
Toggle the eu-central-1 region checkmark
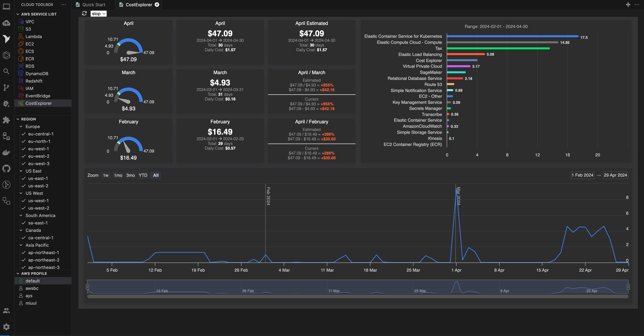[x=24, y=134]
